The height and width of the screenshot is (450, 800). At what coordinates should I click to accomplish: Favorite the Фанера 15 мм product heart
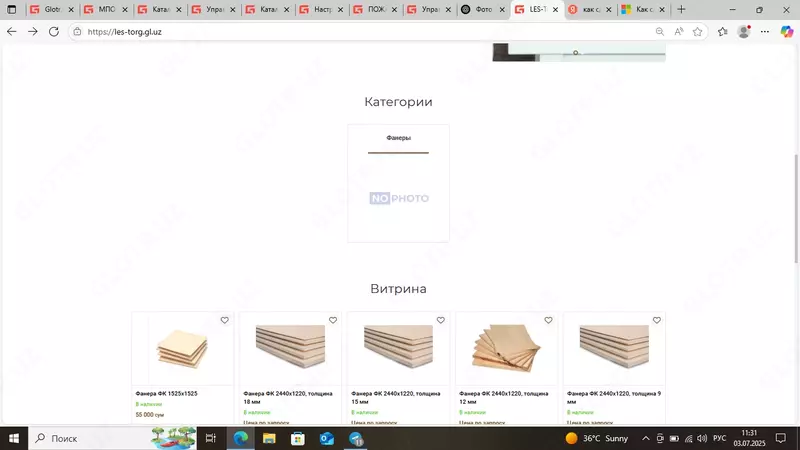(441, 320)
